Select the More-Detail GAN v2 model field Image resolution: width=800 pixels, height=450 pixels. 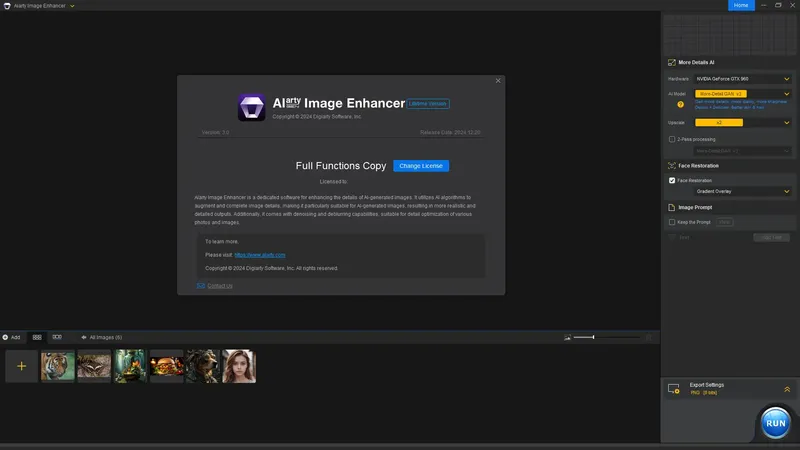(x=720, y=94)
